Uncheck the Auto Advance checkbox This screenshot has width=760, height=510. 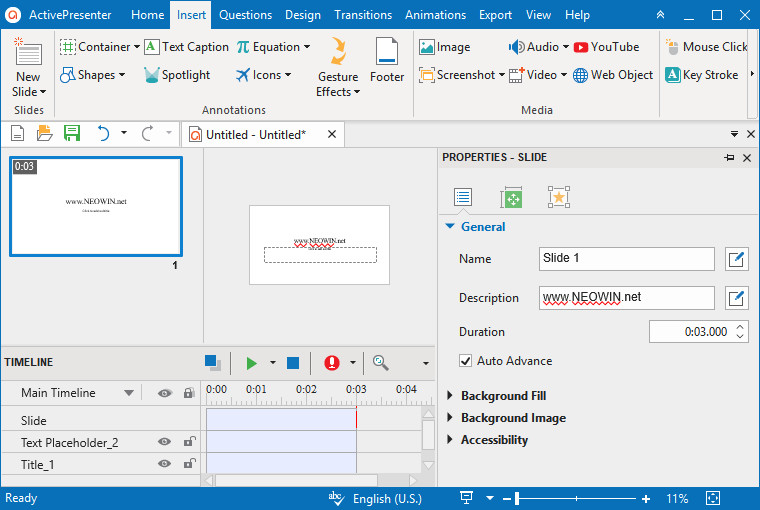tap(465, 361)
